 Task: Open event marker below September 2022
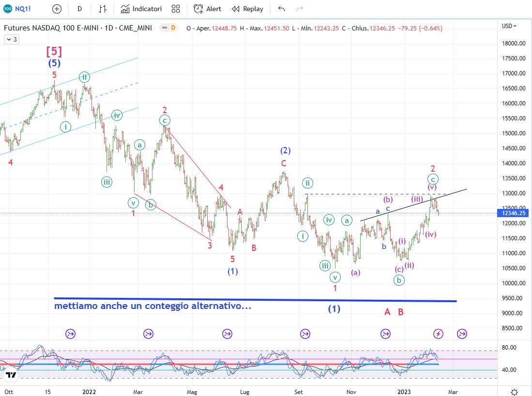pyautogui.click(x=305, y=334)
